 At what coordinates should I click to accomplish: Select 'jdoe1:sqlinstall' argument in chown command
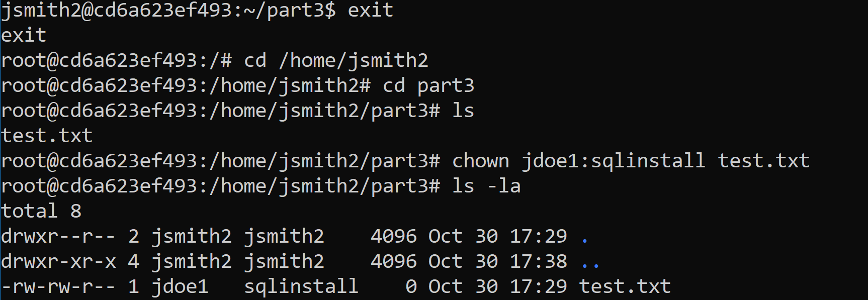pos(613,161)
